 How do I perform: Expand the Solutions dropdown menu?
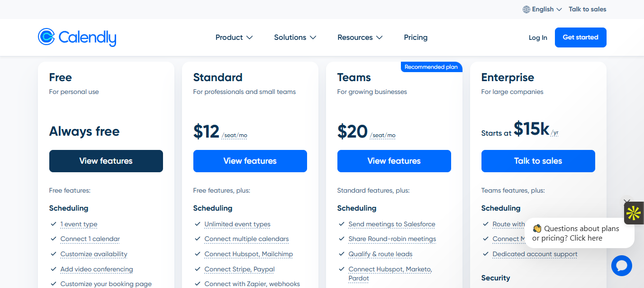[x=295, y=37]
